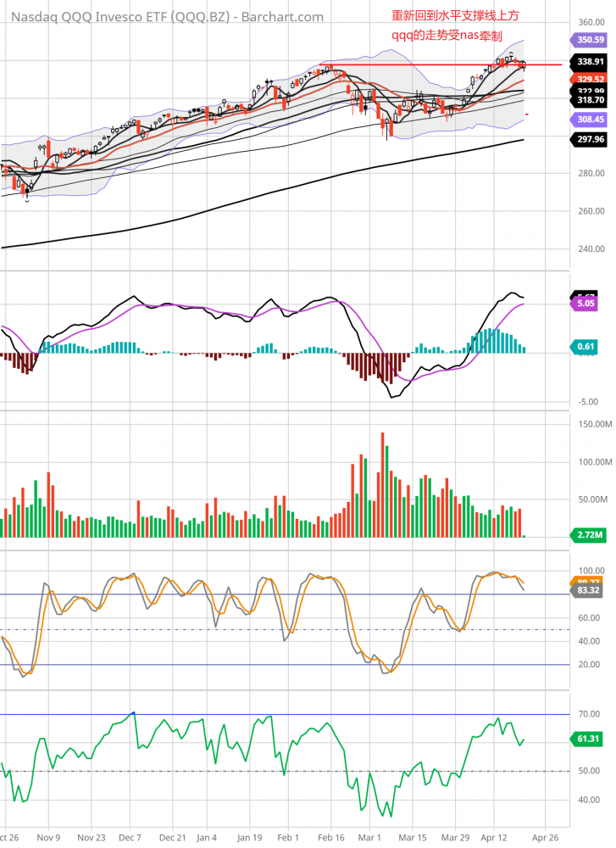The width and height of the screenshot is (616, 848).
Task: Click the 280.00 price axis value
Action: point(591,173)
